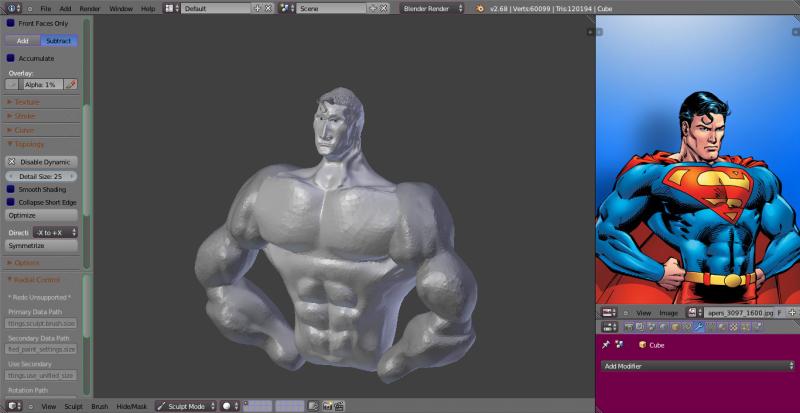This screenshot has width=800, height=413.
Task: Open the Sculpt Mode dropdown
Action: coord(186,406)
